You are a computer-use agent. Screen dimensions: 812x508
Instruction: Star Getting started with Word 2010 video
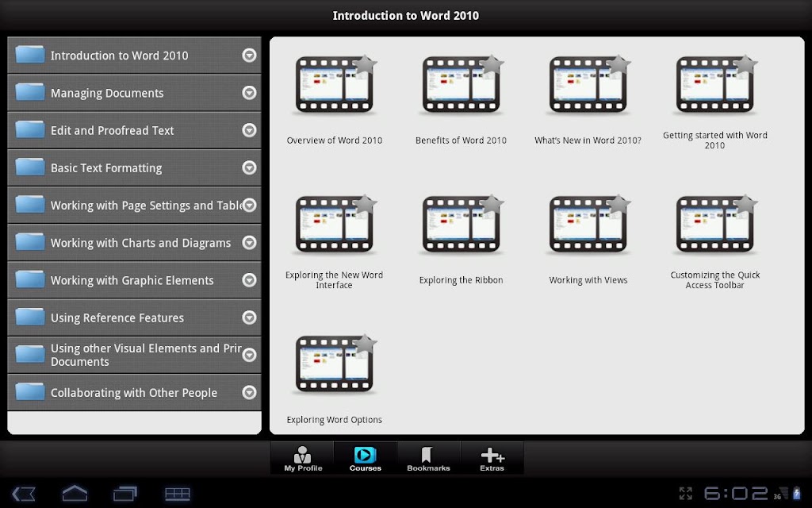(x=745, y=65)
